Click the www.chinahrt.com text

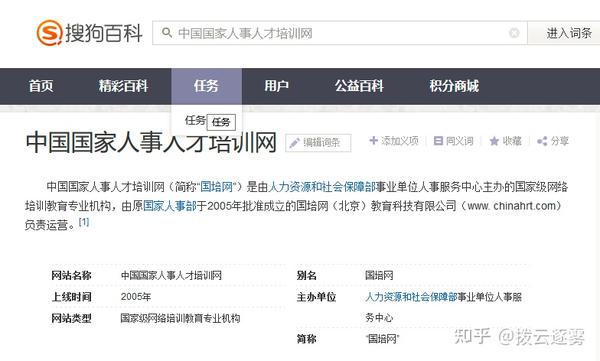[512, 206]
